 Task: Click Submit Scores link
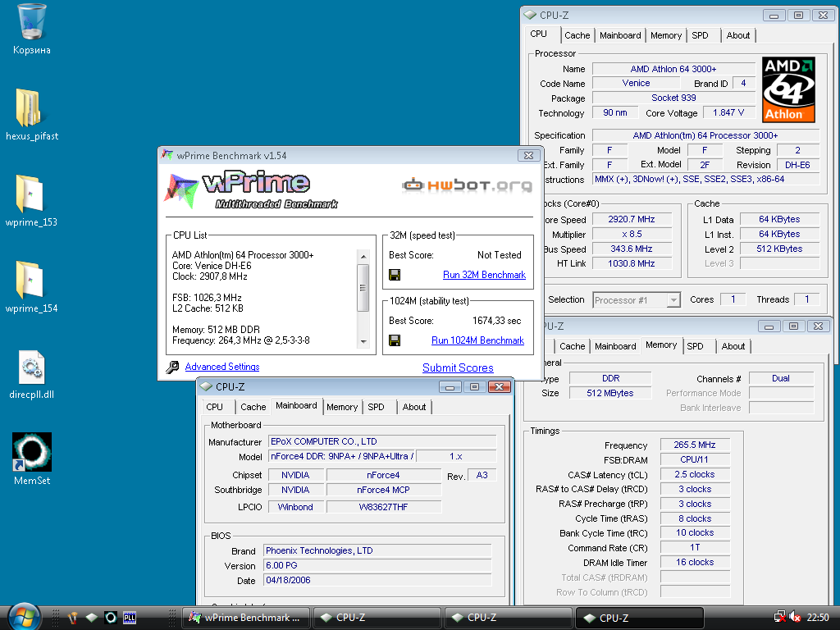458,368
